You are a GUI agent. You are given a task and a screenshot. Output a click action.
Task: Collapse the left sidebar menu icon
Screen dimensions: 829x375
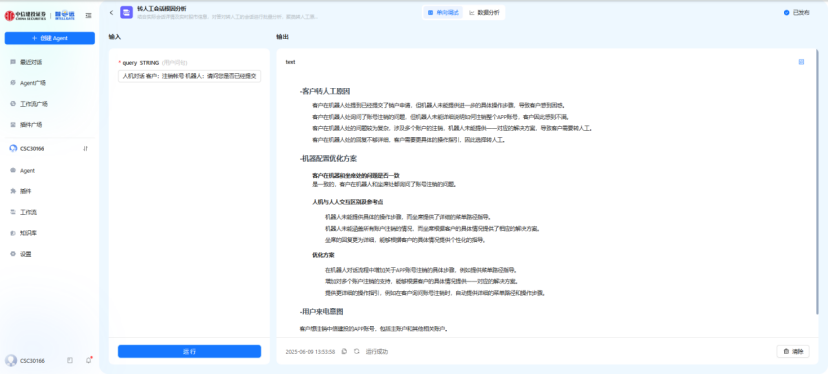[x=88, y=16]
